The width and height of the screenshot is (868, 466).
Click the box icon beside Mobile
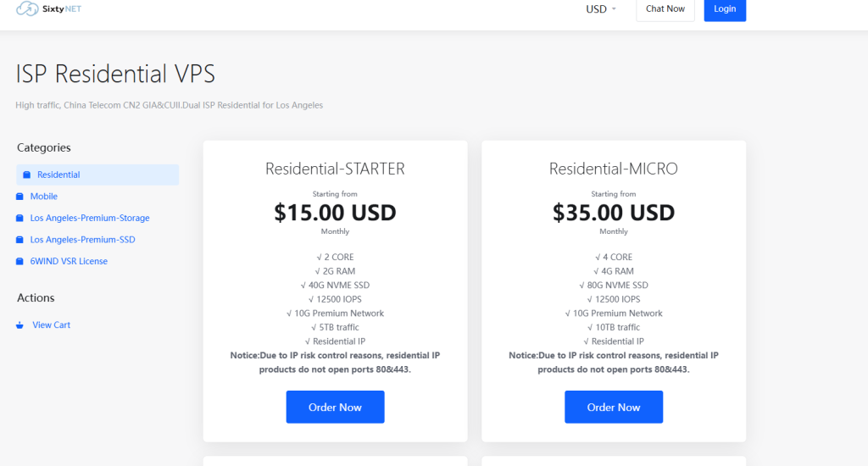19,197
